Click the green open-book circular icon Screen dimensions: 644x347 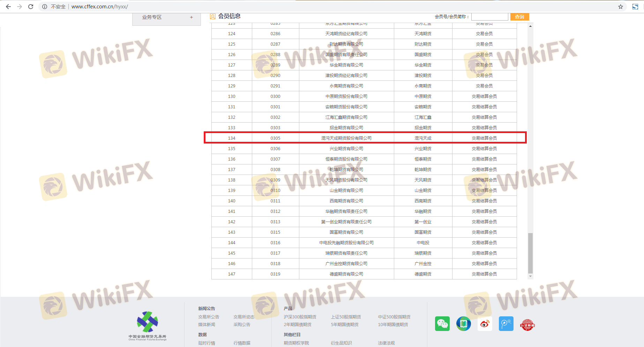463,324
